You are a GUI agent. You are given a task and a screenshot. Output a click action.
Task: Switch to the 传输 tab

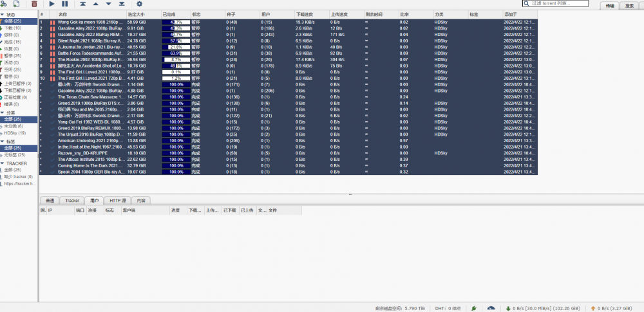[x=609, y=6]
